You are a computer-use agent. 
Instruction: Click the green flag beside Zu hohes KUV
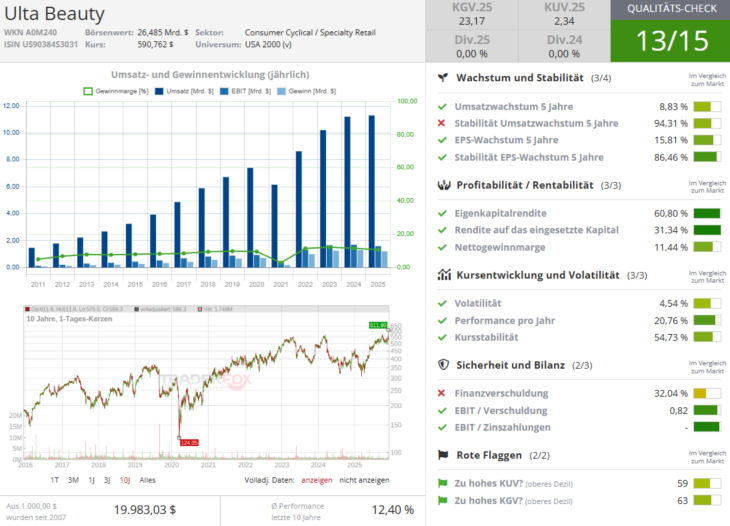(x=442, y=483)
